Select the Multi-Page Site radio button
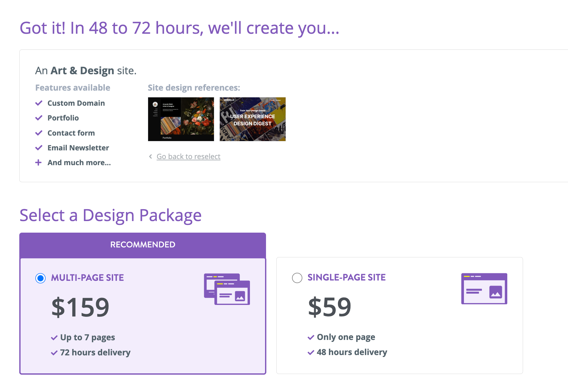 click(40, 278)
